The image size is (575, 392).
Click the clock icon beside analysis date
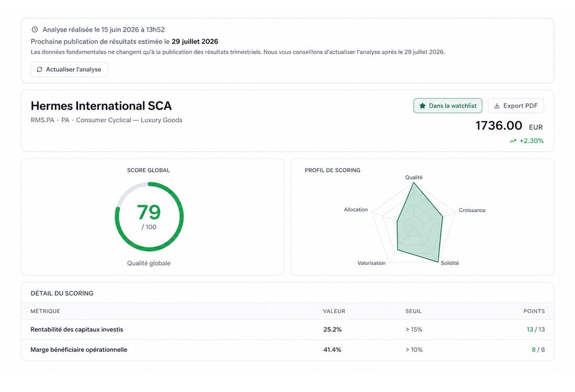point(35,29)
